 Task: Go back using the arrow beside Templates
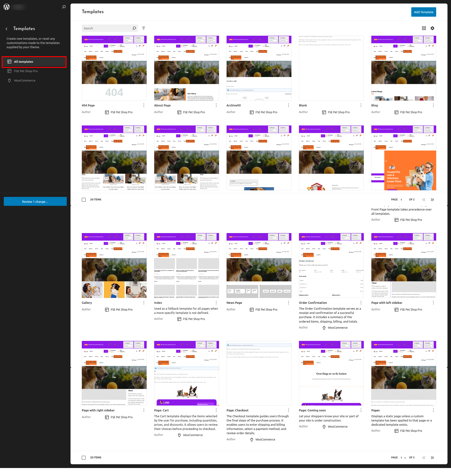coord(7,29)
